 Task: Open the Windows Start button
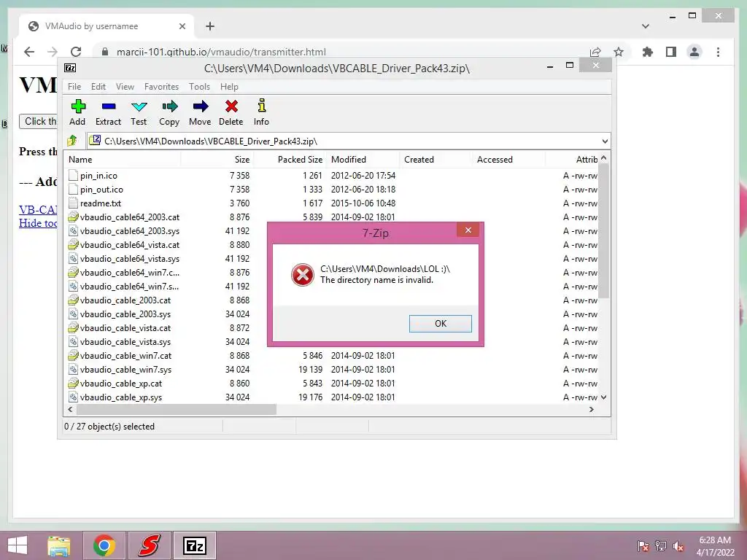18,545
